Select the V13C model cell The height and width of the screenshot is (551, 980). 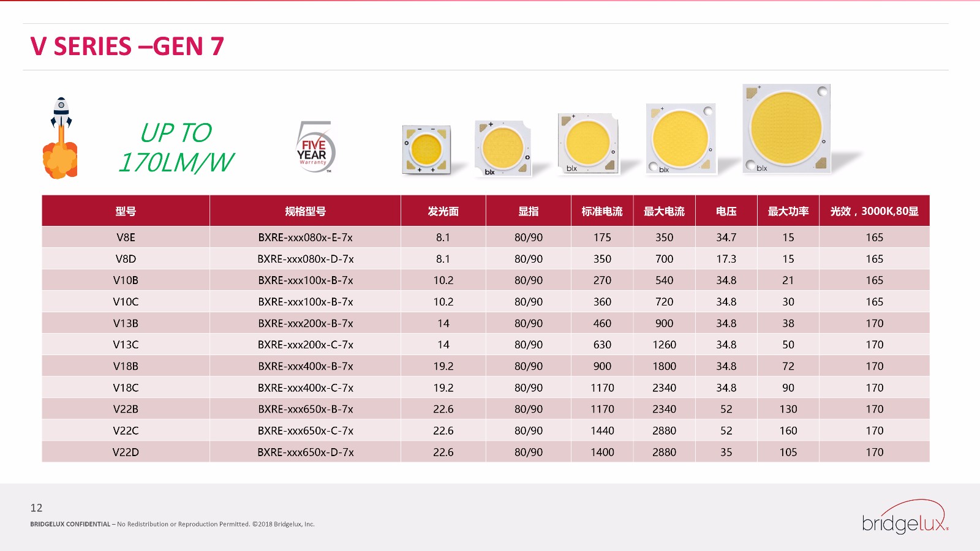tap(126, 344)
